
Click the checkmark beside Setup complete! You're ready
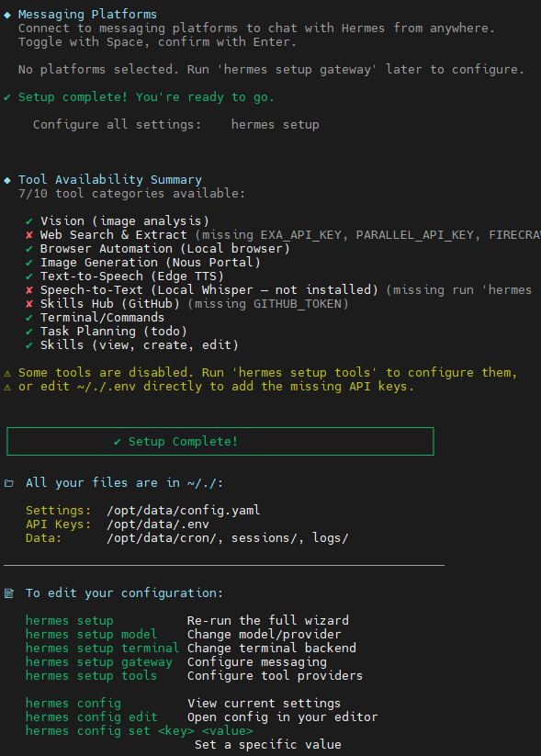(7, 97)
